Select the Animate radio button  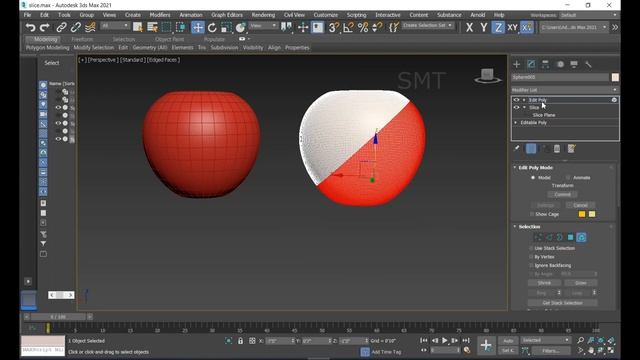[568, 178]
